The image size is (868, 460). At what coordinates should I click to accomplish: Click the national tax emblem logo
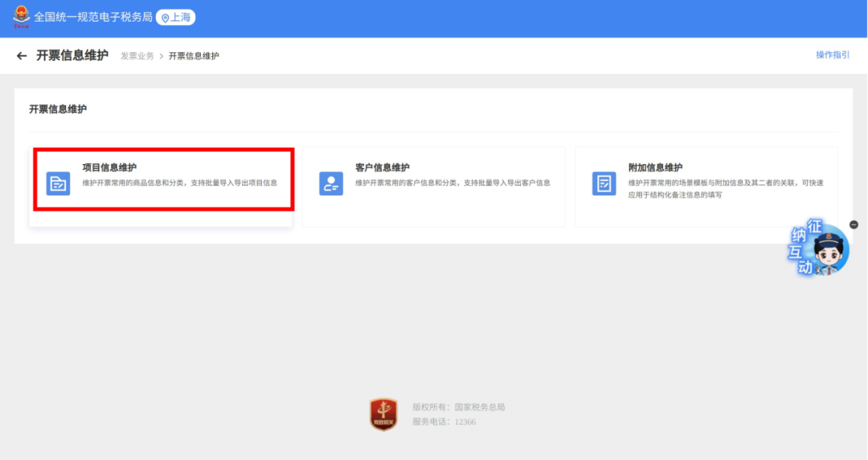pyautogui.click(x=21, y=17)
